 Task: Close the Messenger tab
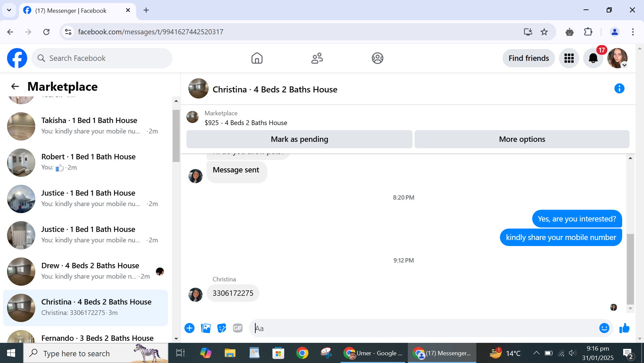tap(128, 10)
